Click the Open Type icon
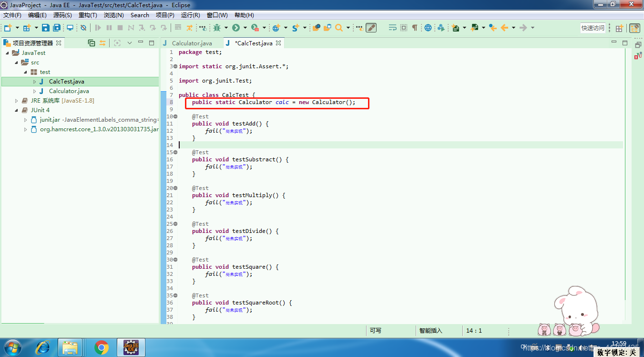Screen dimensions: 644x357 [x=316, y=28]
